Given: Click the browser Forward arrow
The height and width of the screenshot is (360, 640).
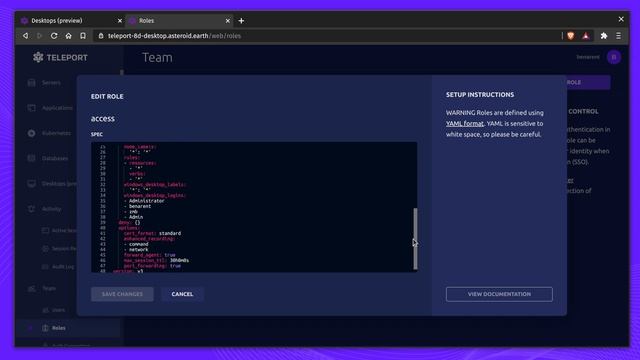Looking at the screenshot, I should pos(40,36).
